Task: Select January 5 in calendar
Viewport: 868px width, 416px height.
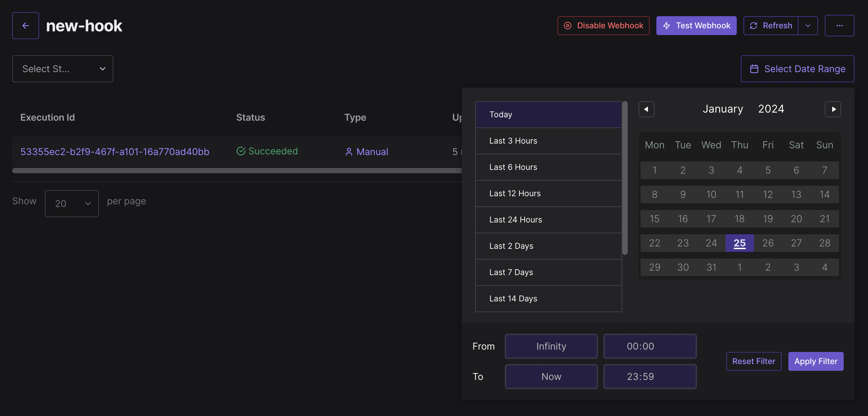Action: 768,170
